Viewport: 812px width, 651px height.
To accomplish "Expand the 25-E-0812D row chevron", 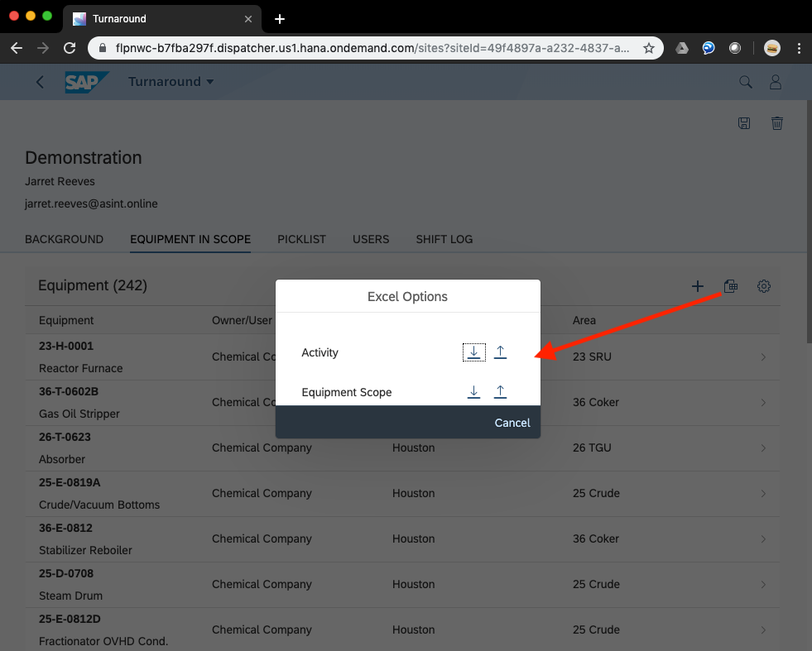I will point(763,630).
